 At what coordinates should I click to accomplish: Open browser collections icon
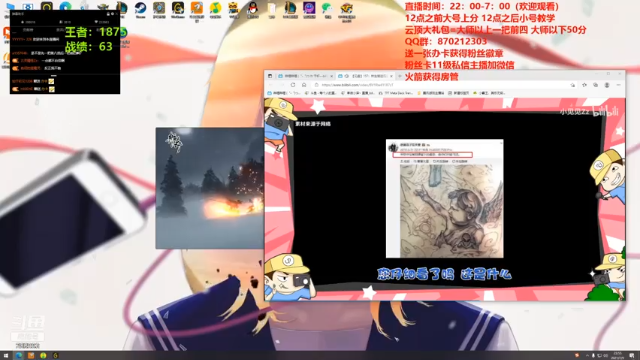point(596,85)
